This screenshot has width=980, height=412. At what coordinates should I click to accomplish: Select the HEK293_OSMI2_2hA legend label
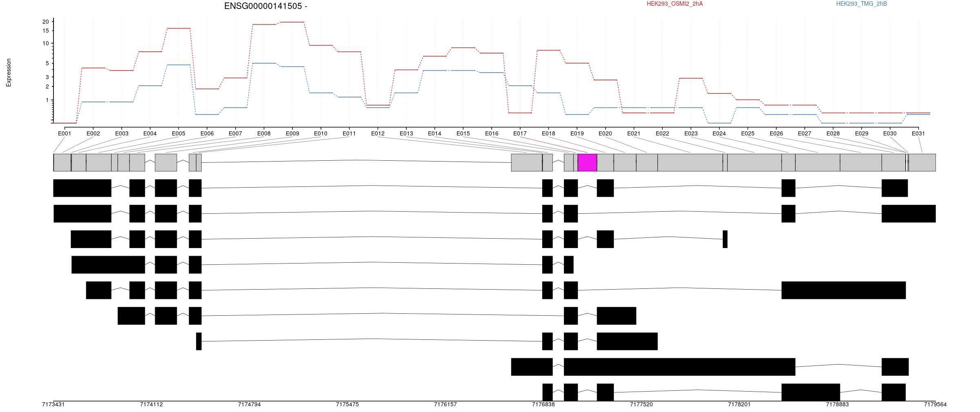click(675, 4)
